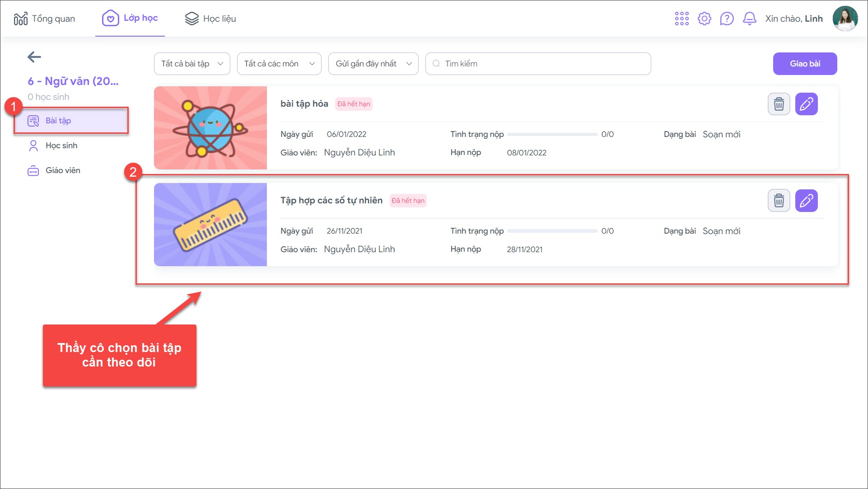The image size is (868, 489).
Task: Click the 'Tìm kiếm' search field
Action: [x=537, y=64]
